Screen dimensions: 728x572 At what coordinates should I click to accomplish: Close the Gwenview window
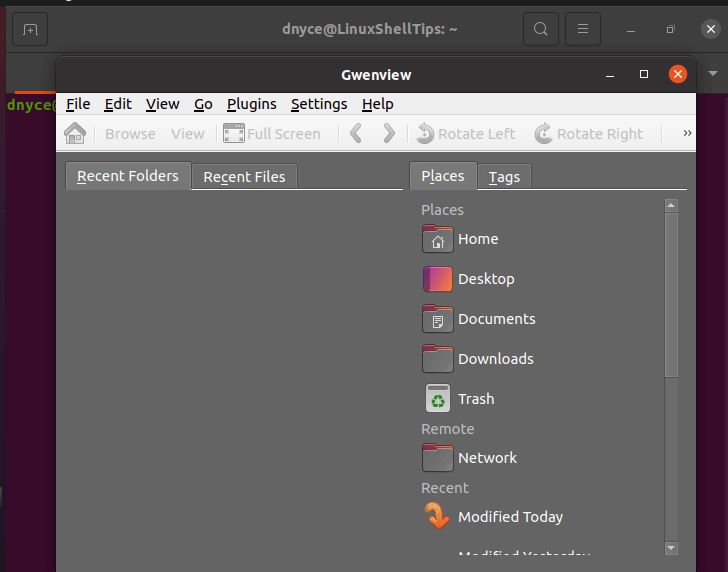678,74
